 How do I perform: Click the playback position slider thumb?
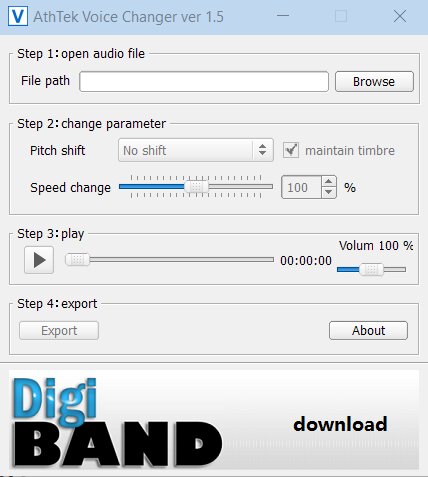click(77, 259)
